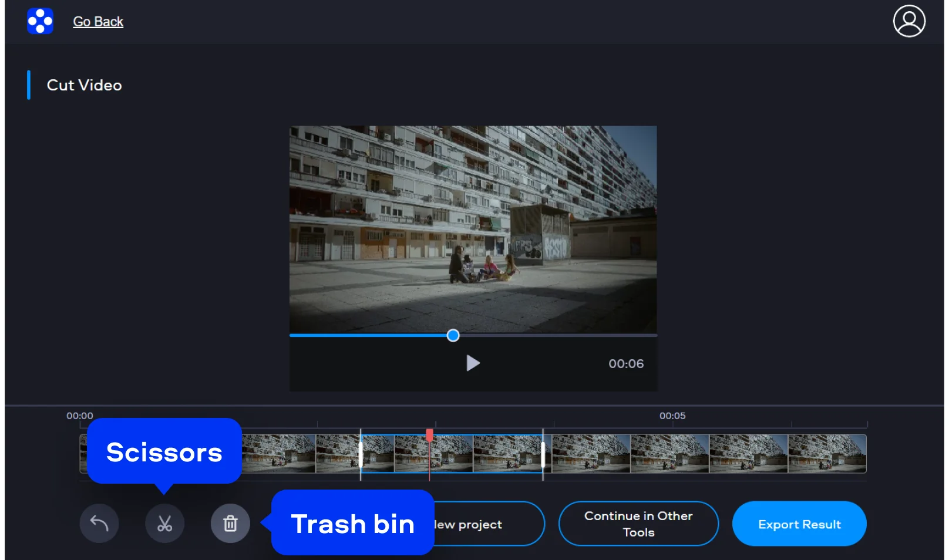Click the Scissors tooltip bubble

[164, 451]
